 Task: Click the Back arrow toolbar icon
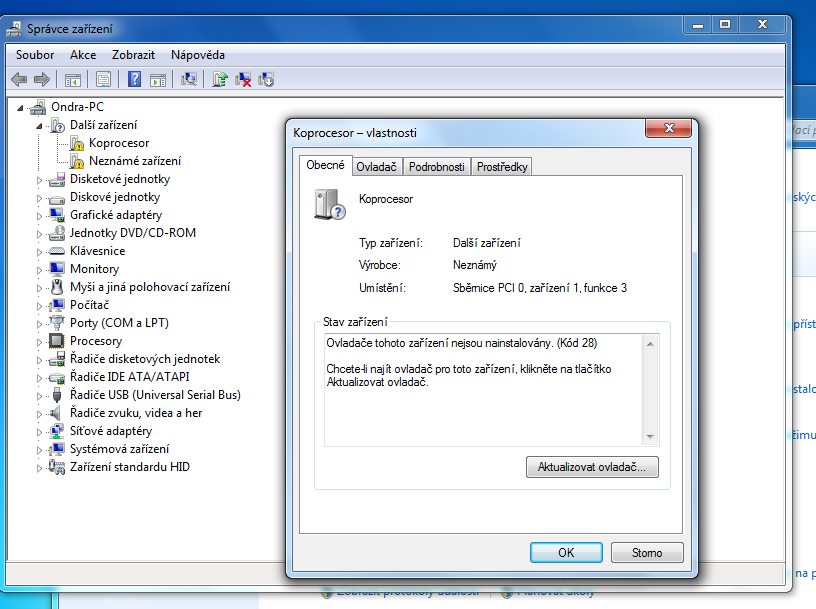[x=19, y=80]
